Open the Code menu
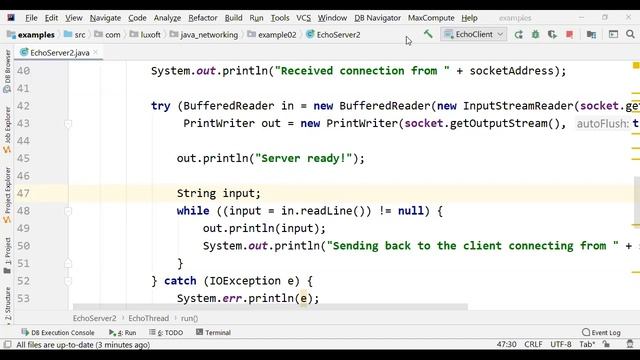 [x=137, y=18]
